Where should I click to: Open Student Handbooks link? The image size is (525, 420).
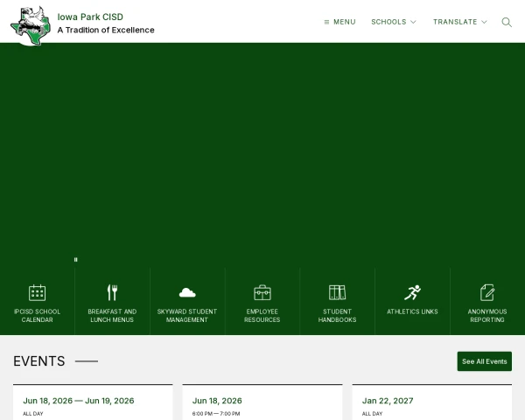coord(337,316)
